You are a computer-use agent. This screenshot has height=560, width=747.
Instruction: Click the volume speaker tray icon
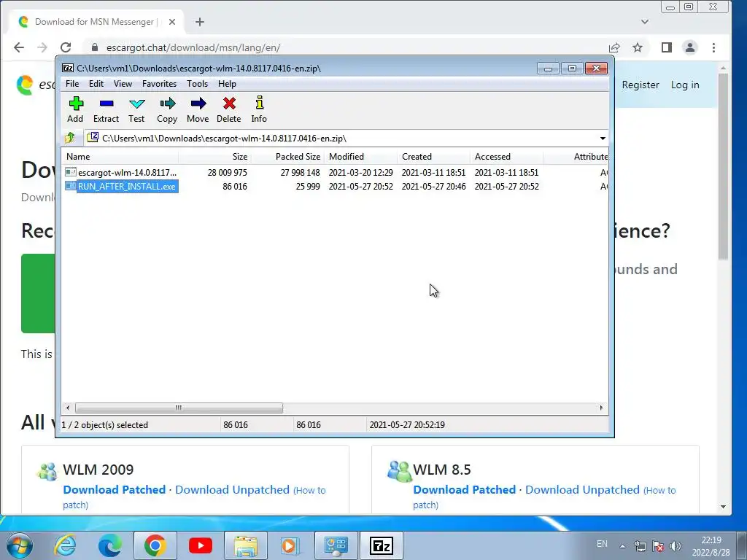tap(675, 545)
